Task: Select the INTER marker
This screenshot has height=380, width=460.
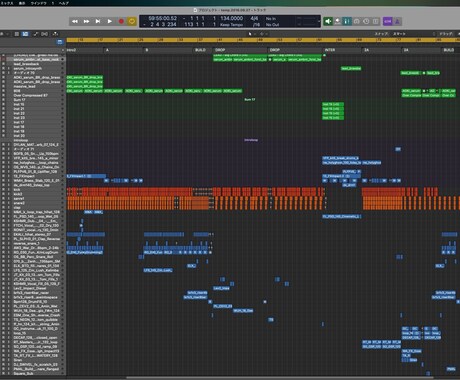Action: [342, 50]
